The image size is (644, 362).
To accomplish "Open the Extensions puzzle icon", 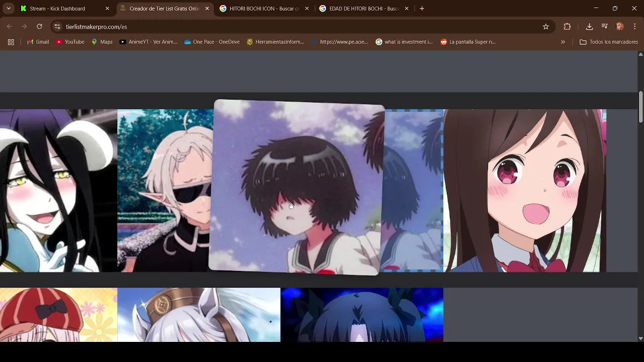I will coord(567,27).
